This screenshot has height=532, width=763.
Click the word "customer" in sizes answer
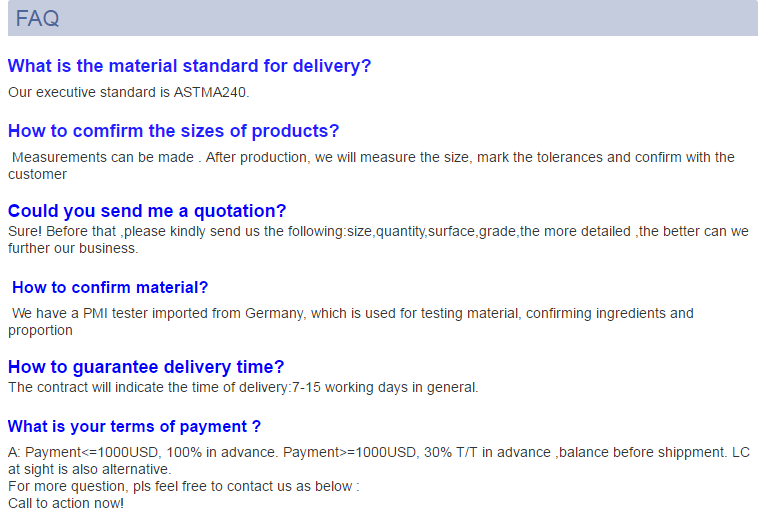coord(37,174)
